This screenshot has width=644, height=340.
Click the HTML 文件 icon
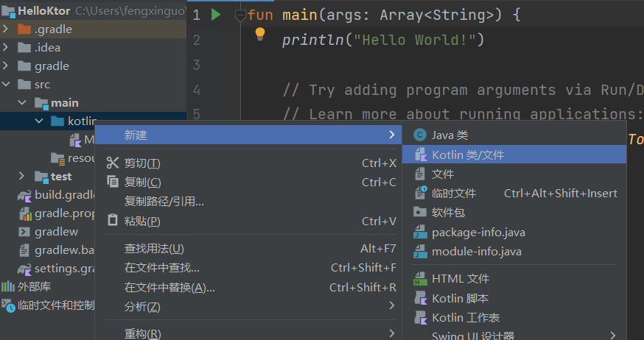click(420, 279)
